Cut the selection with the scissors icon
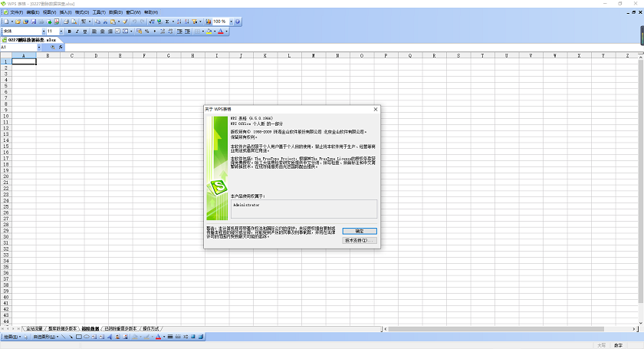Image resolution: width=644 pixels, height=349 pixels. 105,21
